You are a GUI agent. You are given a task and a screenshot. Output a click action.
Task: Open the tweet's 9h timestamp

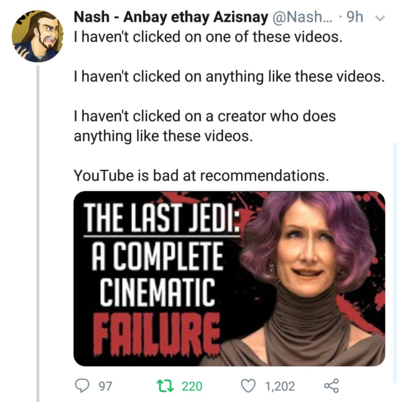[x=354, y=17]
